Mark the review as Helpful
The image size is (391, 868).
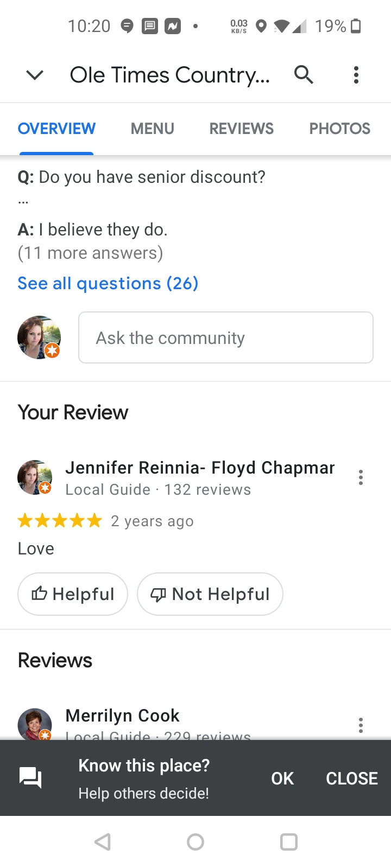(73, 594)
